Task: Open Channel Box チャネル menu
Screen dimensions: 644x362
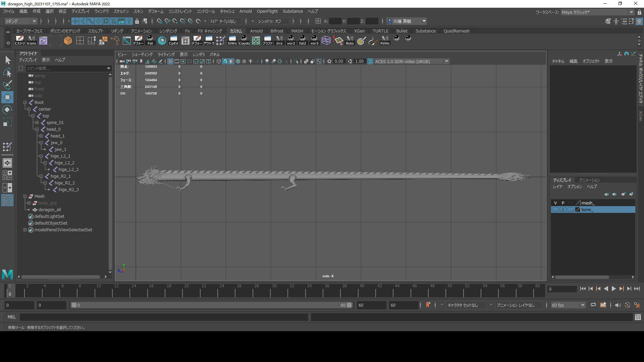Action: [558, 61]
